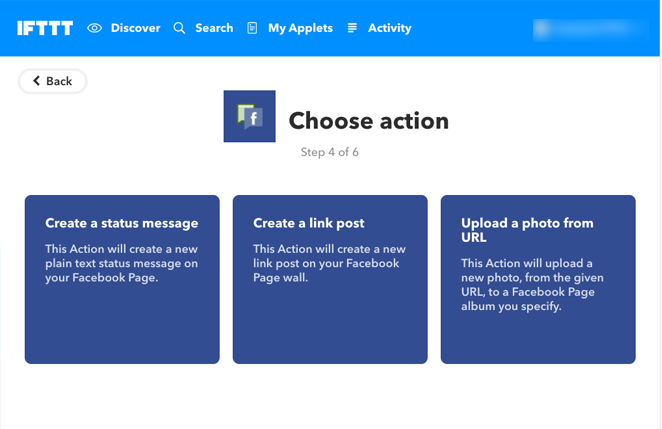Choose Upload a photo from URL action

[x=538, y=279]
